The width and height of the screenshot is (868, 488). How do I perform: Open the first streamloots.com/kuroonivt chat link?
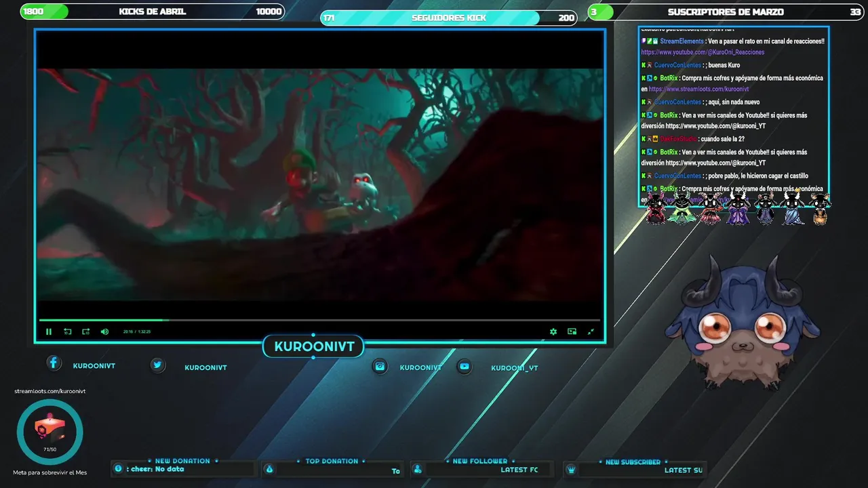[x=698, y=89]
